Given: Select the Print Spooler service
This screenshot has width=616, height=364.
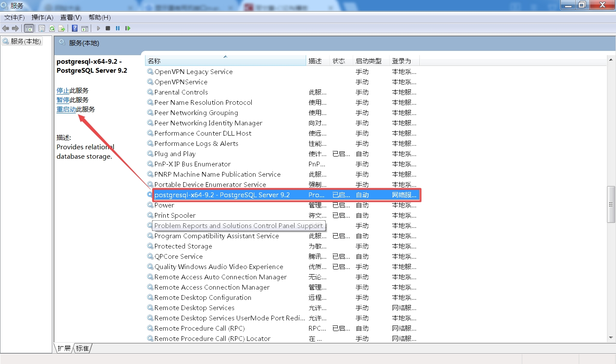Looking at the screenshot, I should click(176, 215).
